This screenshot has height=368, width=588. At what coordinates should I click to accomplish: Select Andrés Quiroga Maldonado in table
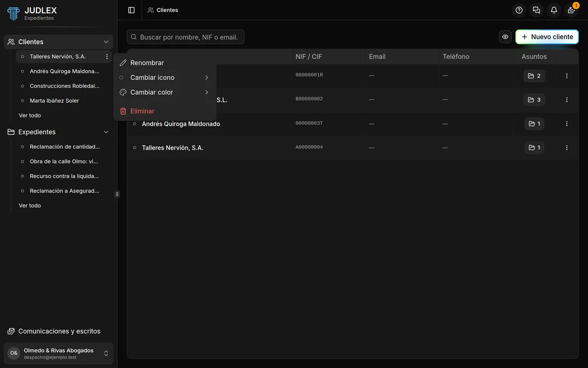click(181, 124)
